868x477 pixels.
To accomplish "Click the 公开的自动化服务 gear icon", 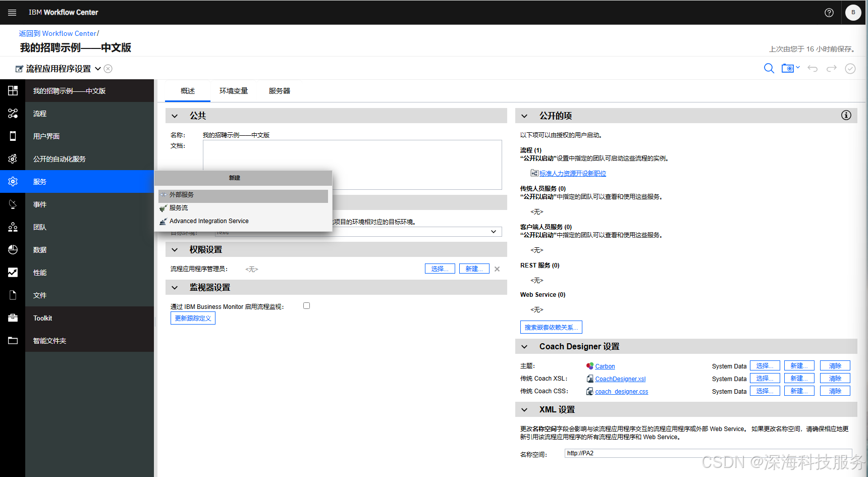I will (x=13, y=159).
